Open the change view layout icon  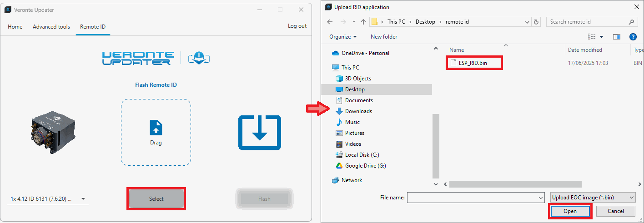(592, 37)
